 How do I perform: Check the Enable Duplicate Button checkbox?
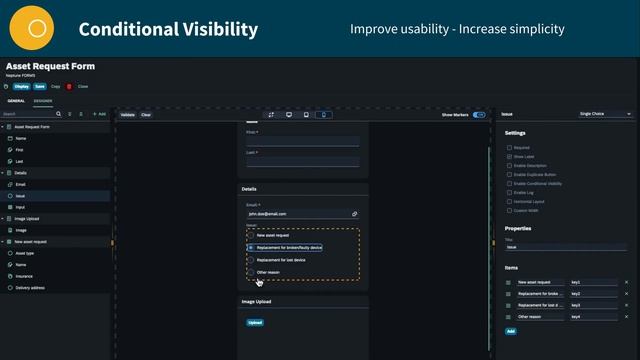pyautogui.click(x=509, y=174)
